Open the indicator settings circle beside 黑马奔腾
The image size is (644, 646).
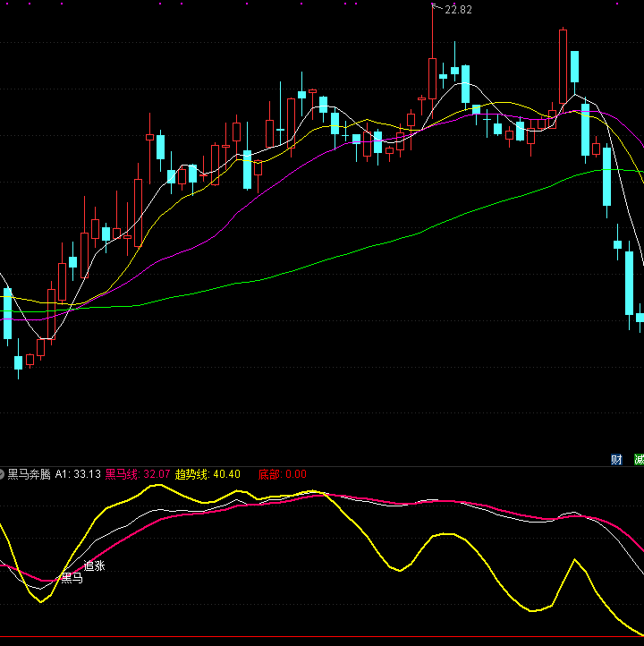pyautogui.click(x=1, y=474)
